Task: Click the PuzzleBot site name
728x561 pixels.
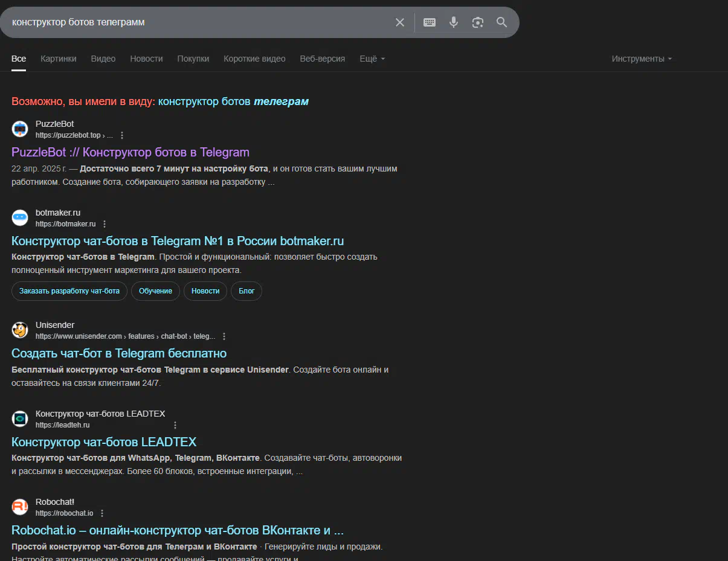Action: pos(54,124)
